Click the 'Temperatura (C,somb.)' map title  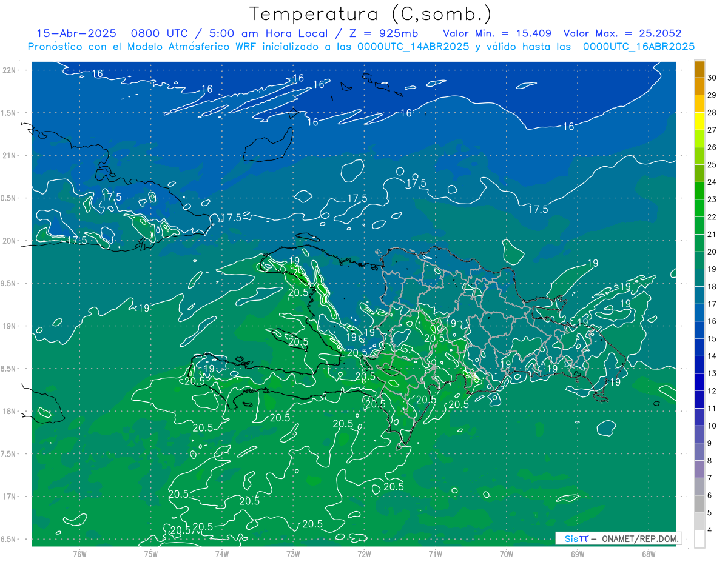(370, 14)
